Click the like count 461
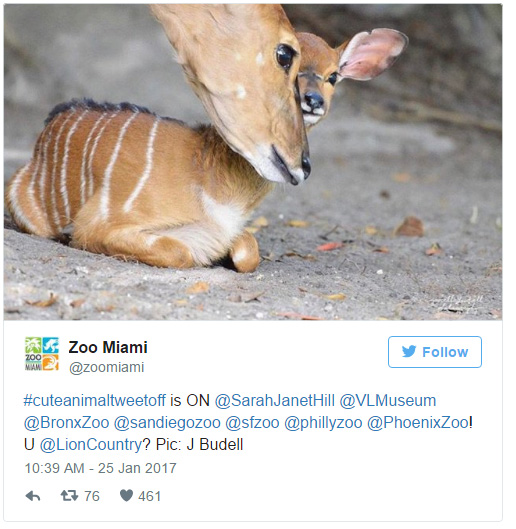Screen dimensions: 516x529 pyautogui.click(x=150, y=496)
